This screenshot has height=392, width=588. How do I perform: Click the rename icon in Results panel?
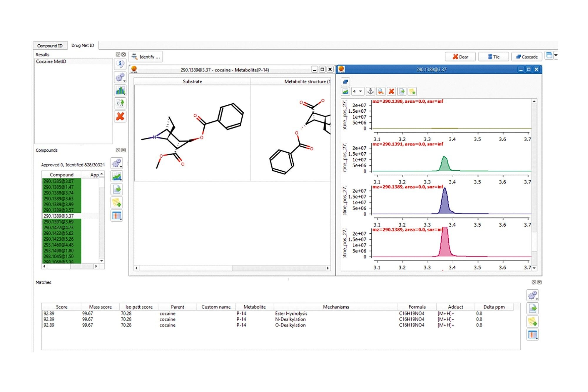[120, 103]
